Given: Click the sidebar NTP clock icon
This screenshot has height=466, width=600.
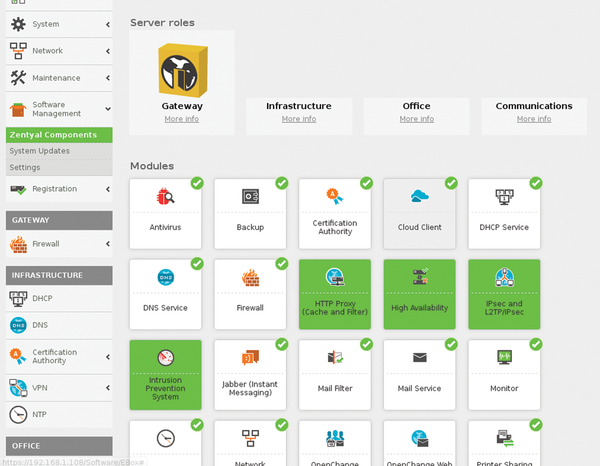Looking at the screenshot, I should pos(18,415).
